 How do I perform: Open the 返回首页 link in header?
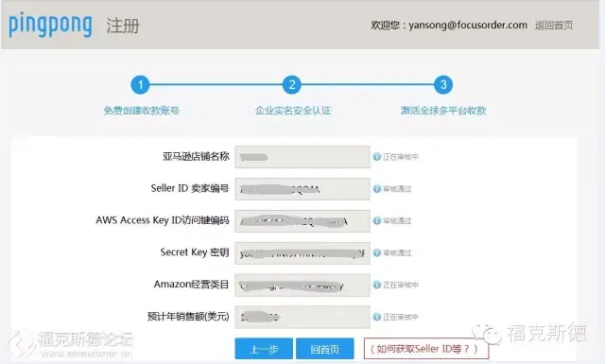tap(554, 26)
